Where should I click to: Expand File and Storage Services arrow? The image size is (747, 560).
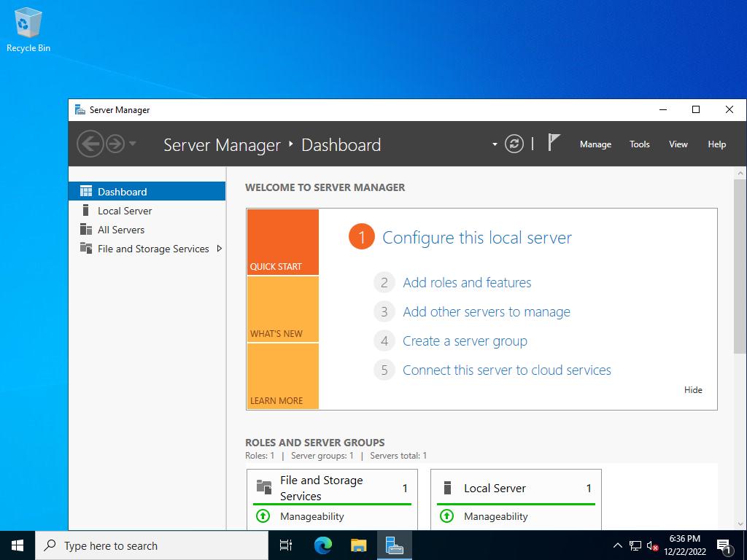(219, 248)
